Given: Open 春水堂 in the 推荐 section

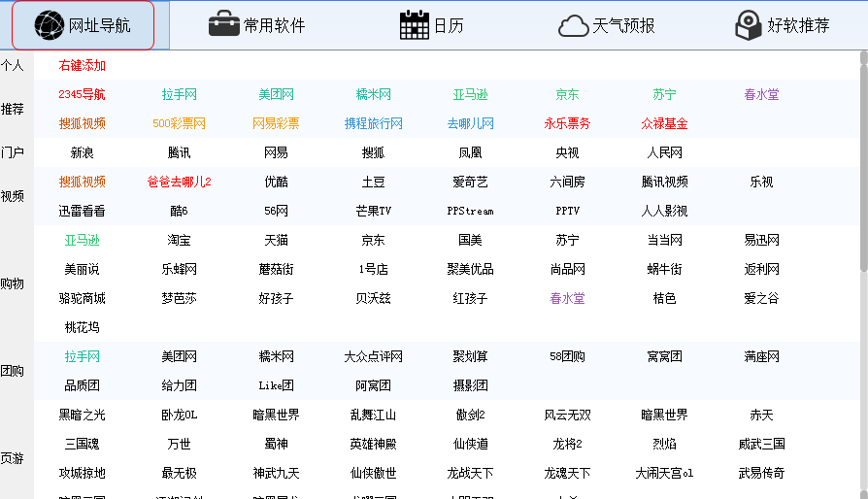Looking at the screenshot, I should point(761,94).
